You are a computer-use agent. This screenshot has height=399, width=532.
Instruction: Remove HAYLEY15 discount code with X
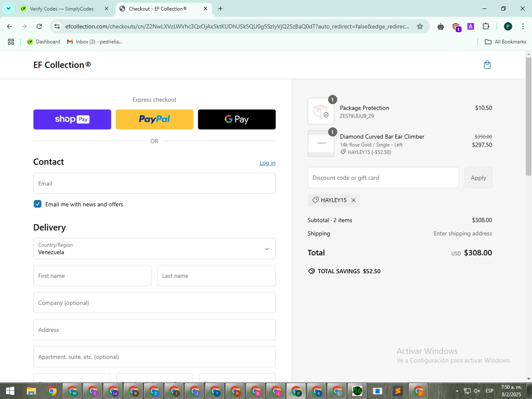[353, 200]
